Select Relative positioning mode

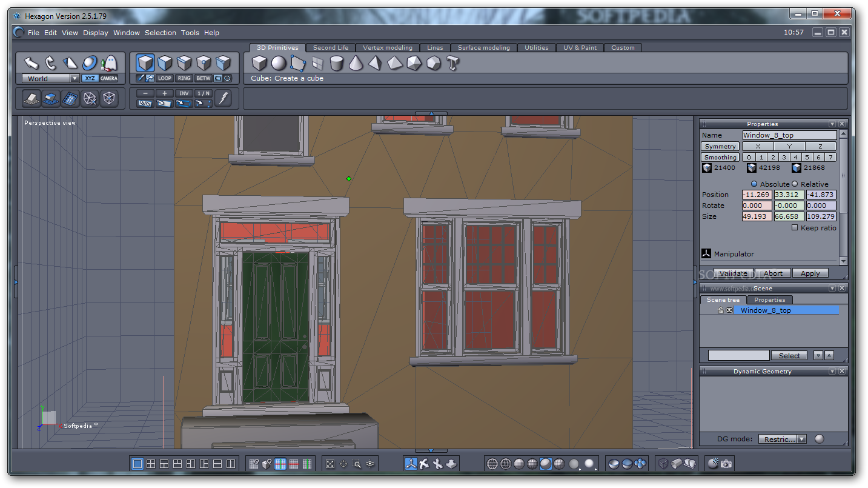(x=795, y=184)
